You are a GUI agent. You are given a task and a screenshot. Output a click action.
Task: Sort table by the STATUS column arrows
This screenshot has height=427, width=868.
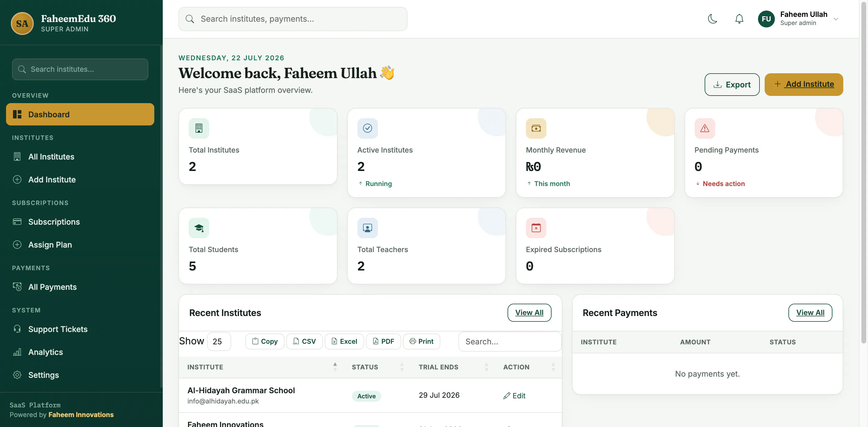pyautogui.click(x=402, y=367)
